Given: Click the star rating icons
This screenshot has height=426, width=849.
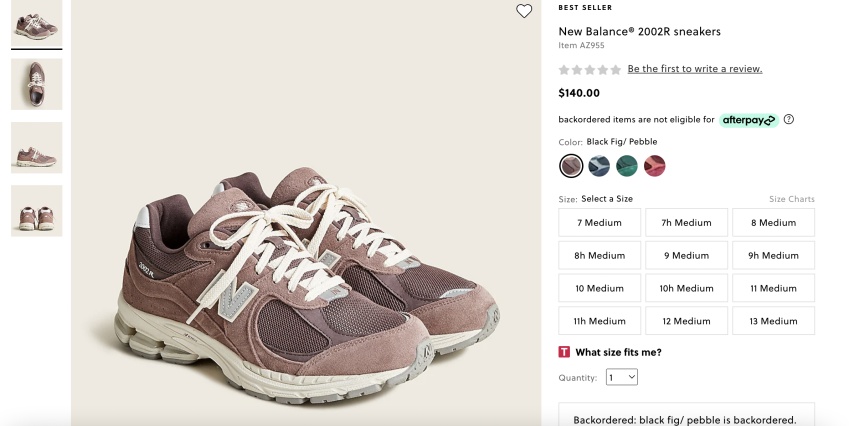Looking at the screenshot, I should tap(589, 70).
